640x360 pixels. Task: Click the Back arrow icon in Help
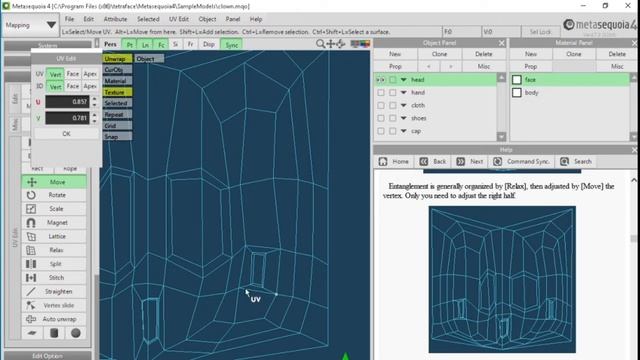pos(423,162)
